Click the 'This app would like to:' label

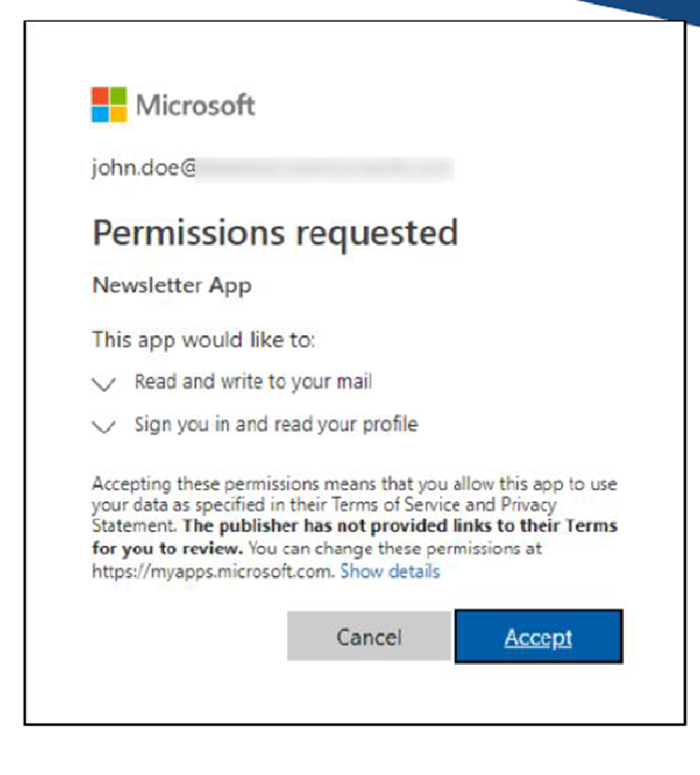tap(204, 340)
